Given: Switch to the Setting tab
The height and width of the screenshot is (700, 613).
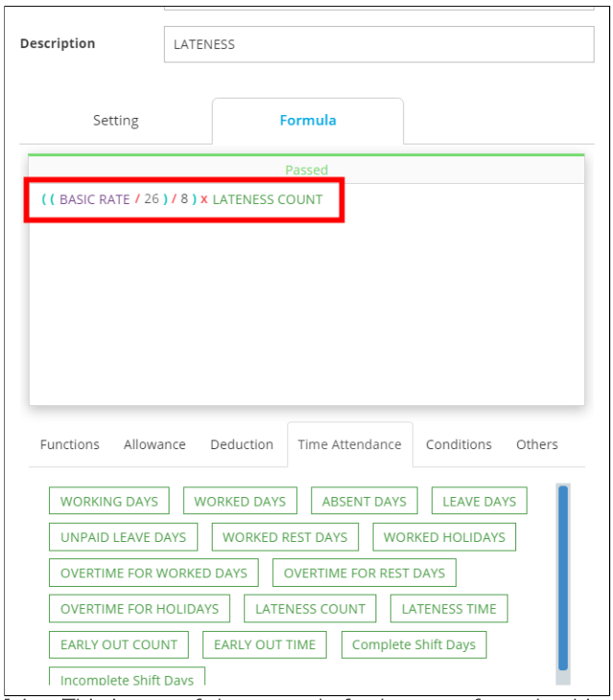Looking at the screenshot, I should [116, 121].
